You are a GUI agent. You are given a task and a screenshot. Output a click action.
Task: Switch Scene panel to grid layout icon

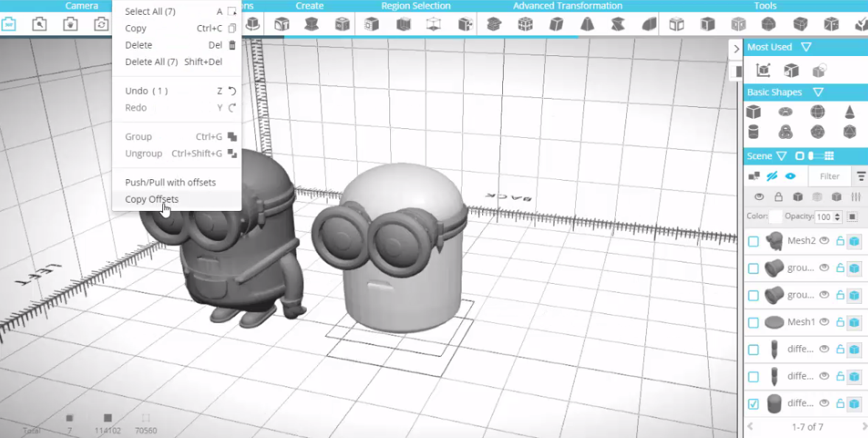[829, 156]
